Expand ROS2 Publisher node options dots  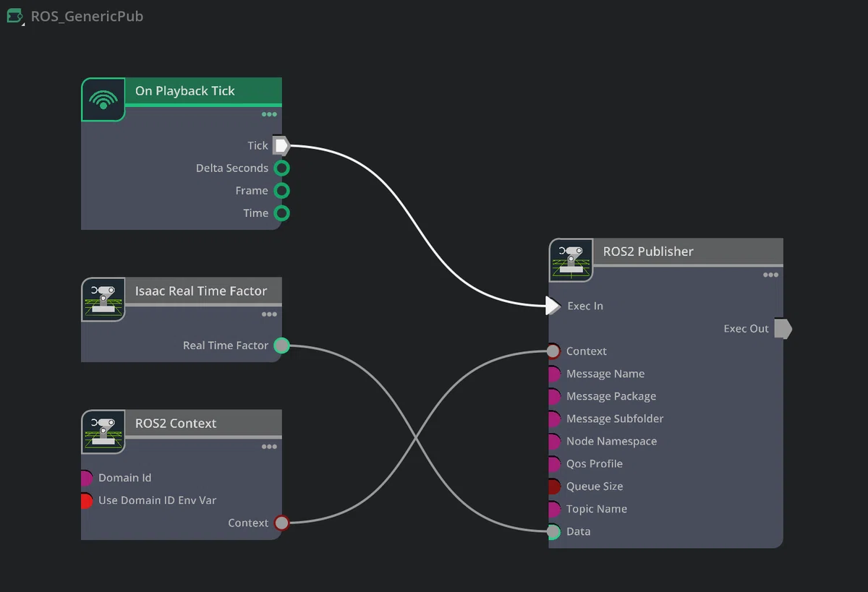770,275
